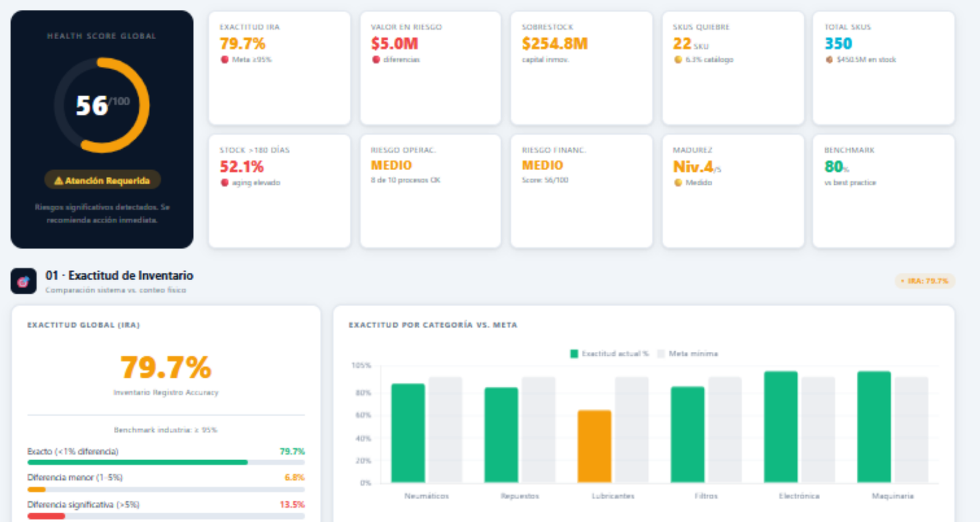Click the yellow dot beside Medido
This screenshot has height=522, width=980.
[678, 182]
